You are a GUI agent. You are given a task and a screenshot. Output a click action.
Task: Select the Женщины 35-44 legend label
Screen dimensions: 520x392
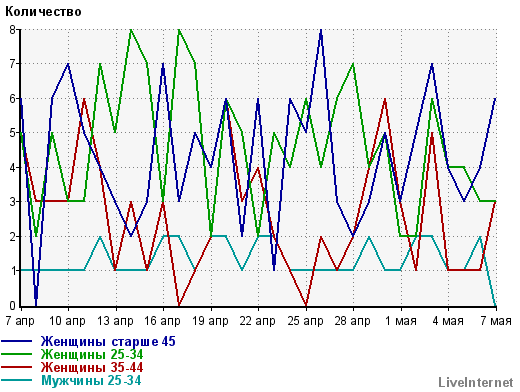click(92, 367)
